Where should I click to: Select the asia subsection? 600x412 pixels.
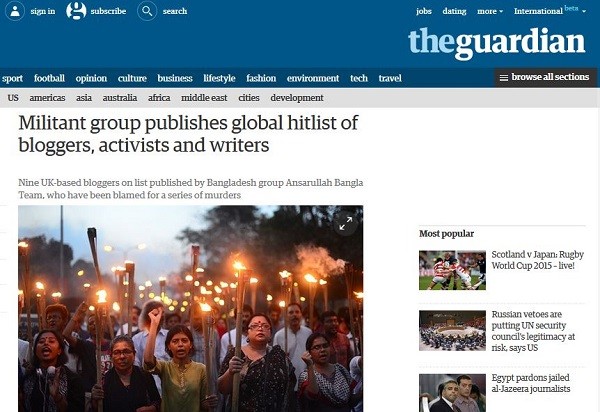(x=83, y=98)
